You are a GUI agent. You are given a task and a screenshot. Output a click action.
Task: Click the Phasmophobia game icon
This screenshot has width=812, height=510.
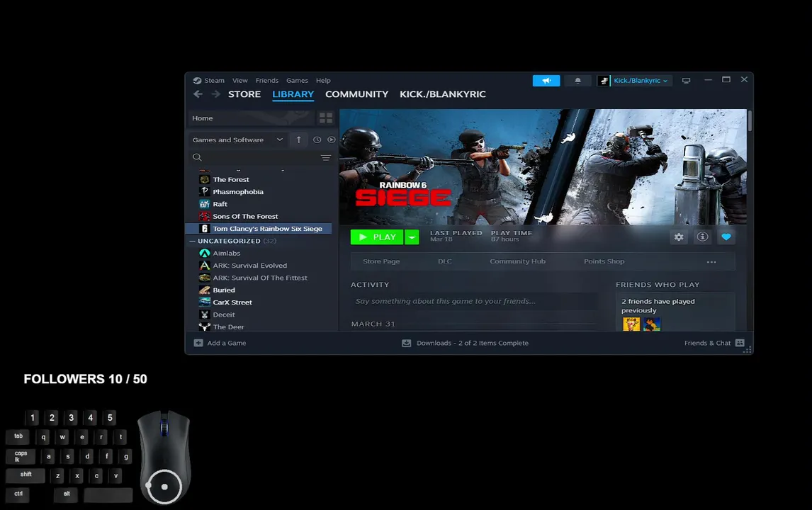205,191
